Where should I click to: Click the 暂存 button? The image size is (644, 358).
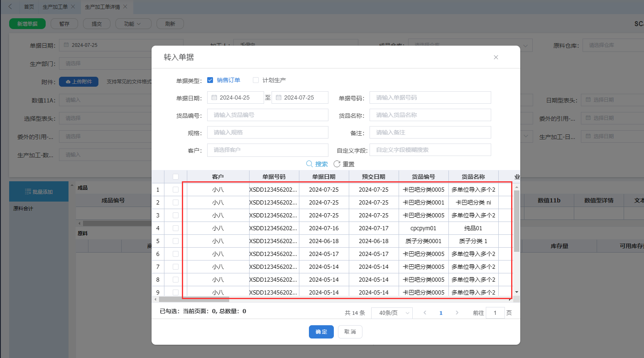pos(64,24)
